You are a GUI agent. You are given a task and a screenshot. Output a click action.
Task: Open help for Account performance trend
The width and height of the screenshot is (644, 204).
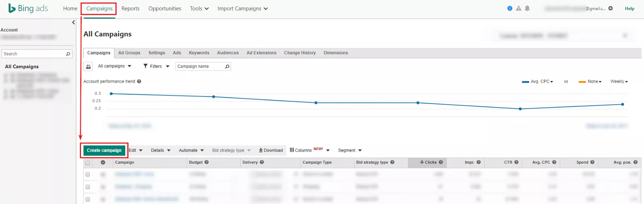pos(139,81)
